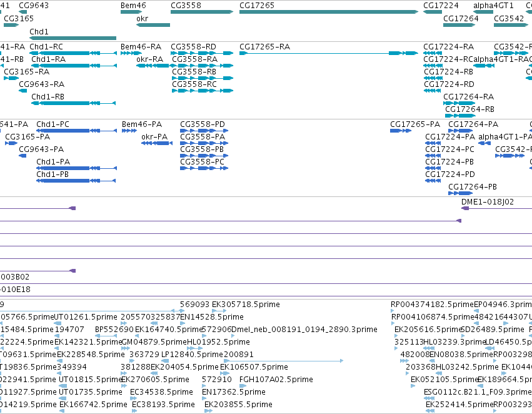Open transcript label Chd1-RB
Image resolution: width=532 pixels, height=414 pixels.
pos(48,97)
